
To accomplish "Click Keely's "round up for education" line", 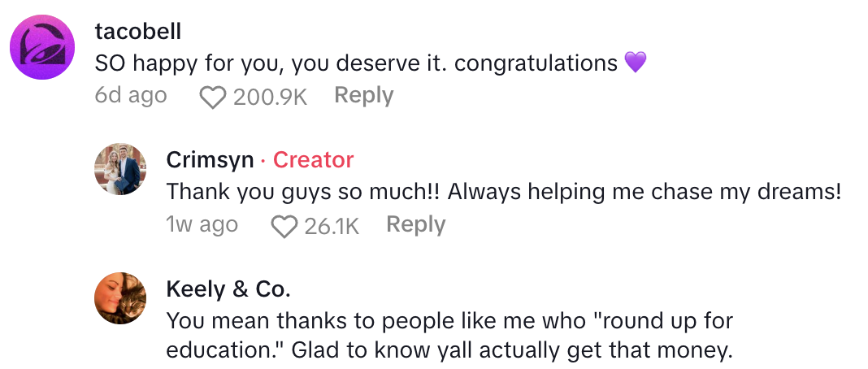I will 453,320.
